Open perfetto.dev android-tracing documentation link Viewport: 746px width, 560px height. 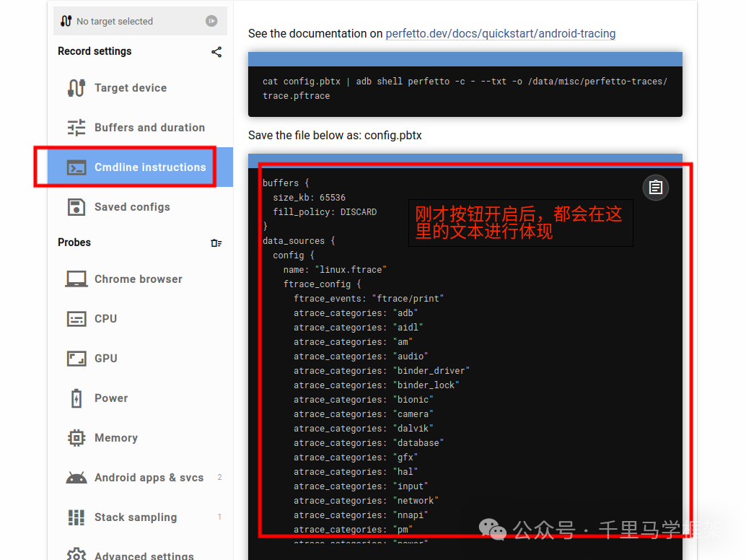[501, 34]
